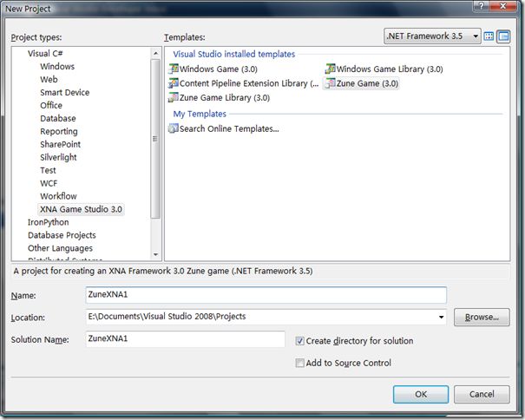Select WCF project type

(49, 184)
